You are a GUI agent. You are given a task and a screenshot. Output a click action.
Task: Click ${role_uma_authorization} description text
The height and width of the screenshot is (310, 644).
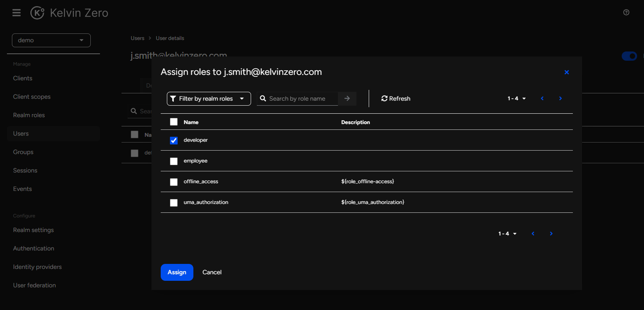373,202
